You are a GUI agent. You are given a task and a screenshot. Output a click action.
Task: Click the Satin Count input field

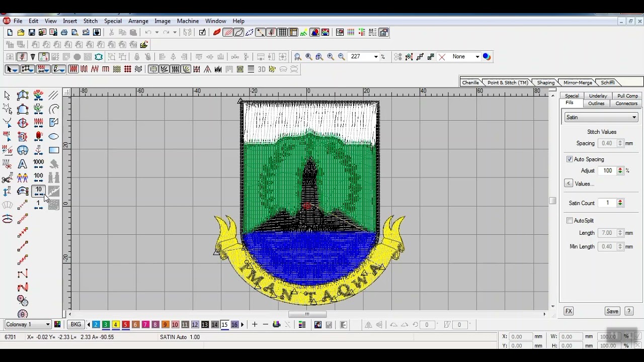pos(607,203)
